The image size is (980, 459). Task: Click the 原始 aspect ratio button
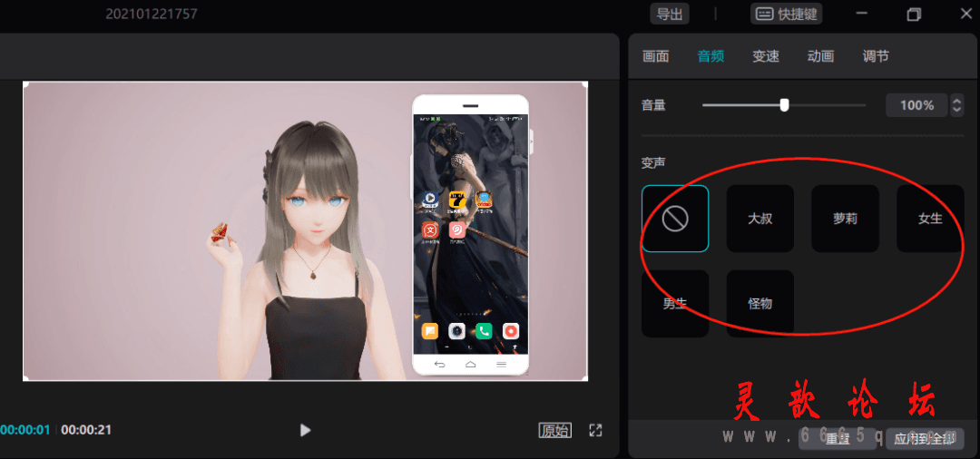(x=555, y=430)
